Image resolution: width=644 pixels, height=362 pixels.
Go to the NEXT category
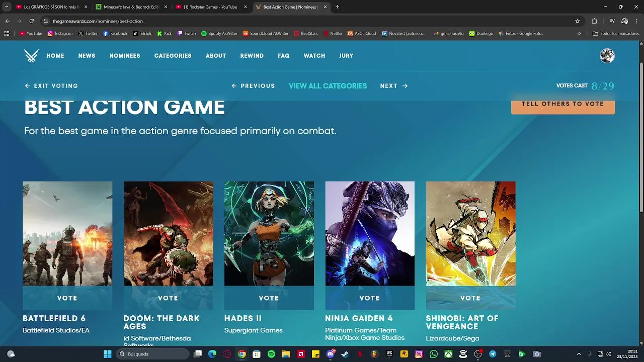394,86
